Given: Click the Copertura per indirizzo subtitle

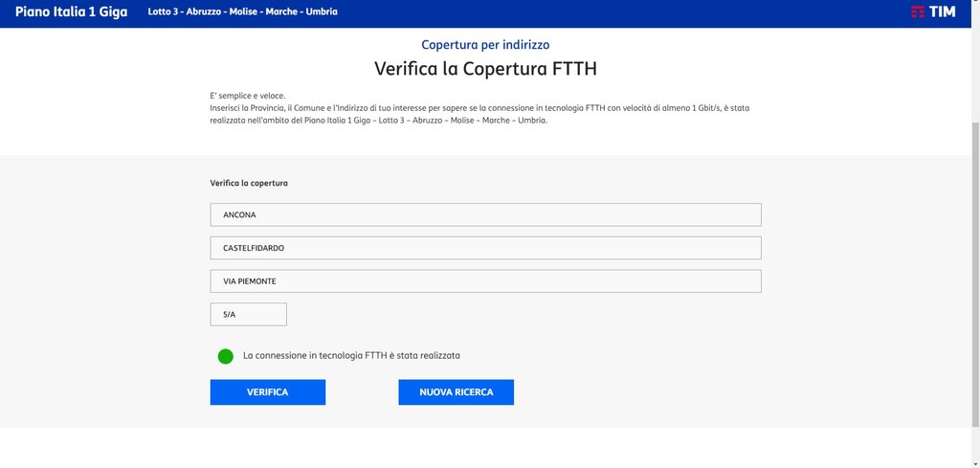Looking at the screenshot, I should coord(485,45).
